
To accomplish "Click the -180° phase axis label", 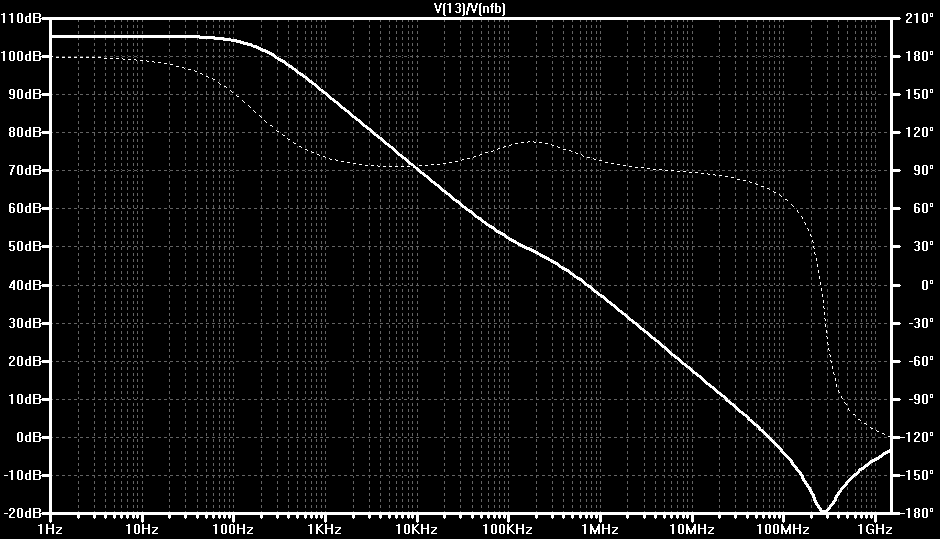I will pyautogui.click(x=917, y=514).
